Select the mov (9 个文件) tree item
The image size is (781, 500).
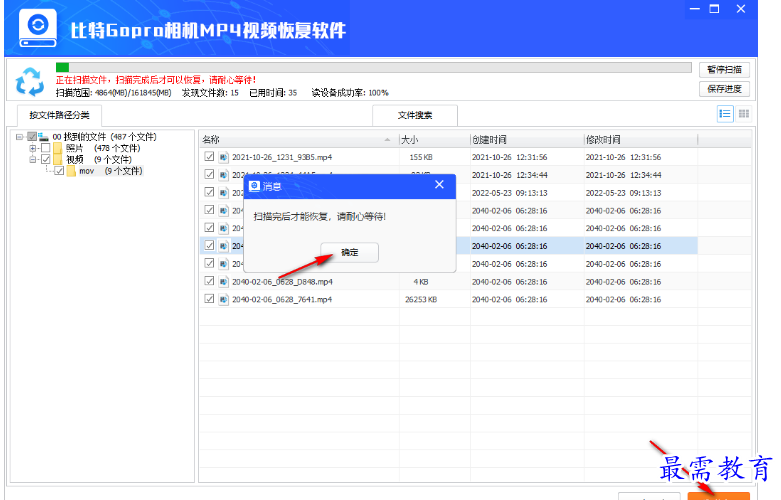[111, 171]
